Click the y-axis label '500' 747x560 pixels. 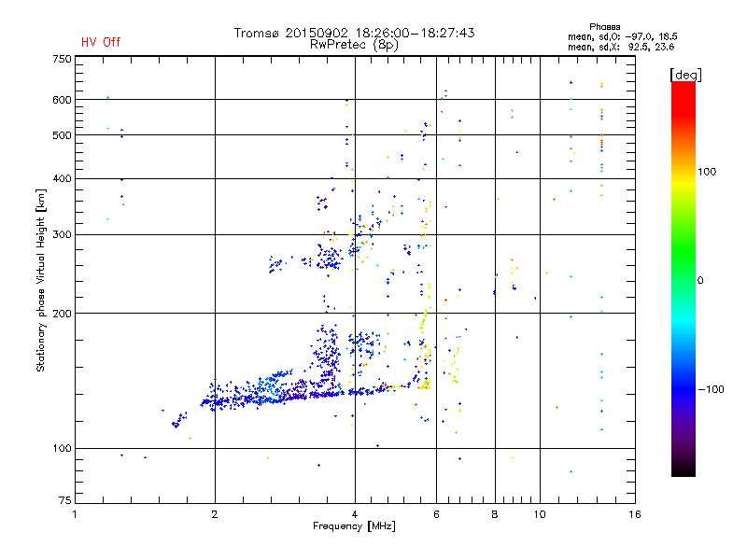point(62,135)
